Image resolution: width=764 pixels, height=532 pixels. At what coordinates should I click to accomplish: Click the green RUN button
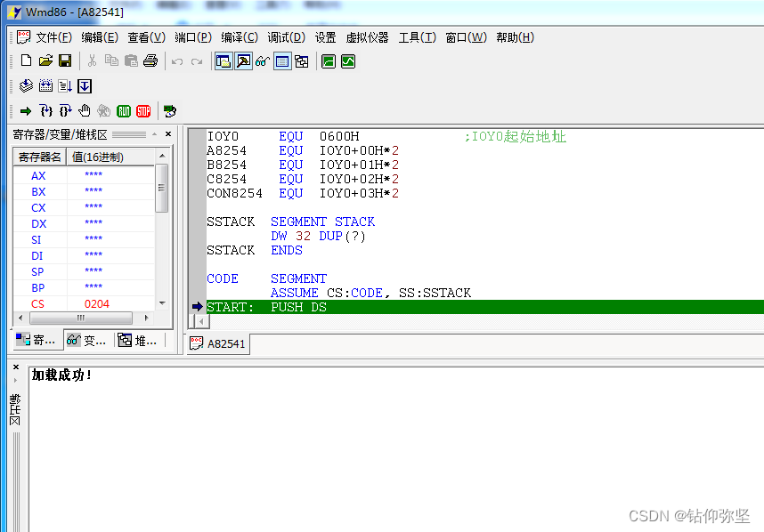124,111
